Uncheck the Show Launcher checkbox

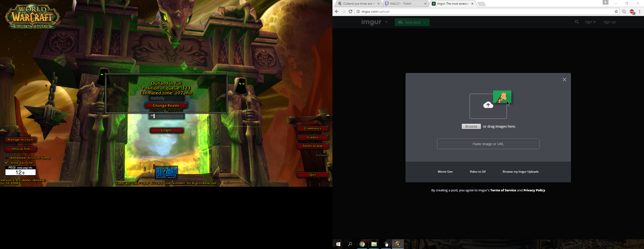click(7, 162)
